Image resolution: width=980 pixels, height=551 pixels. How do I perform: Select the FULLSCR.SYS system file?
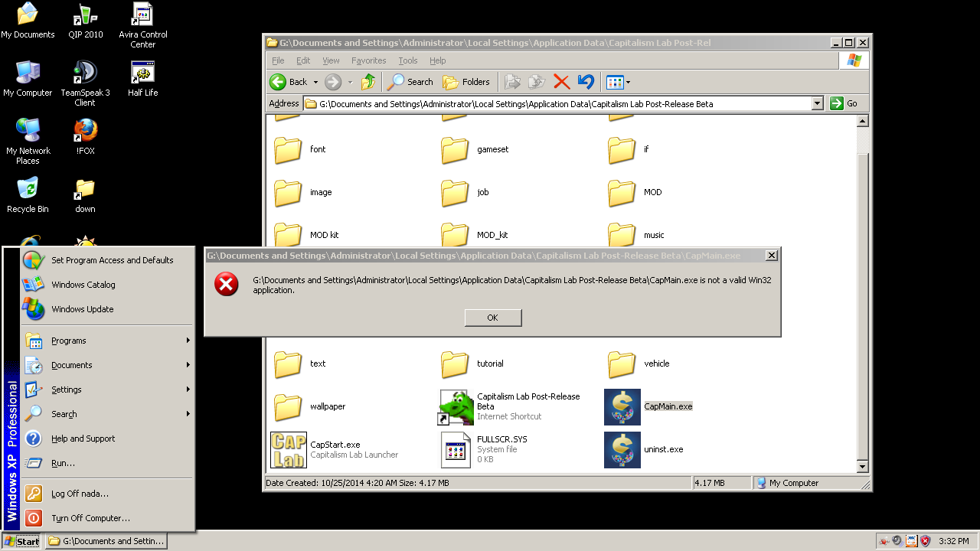tap(485, 450)
